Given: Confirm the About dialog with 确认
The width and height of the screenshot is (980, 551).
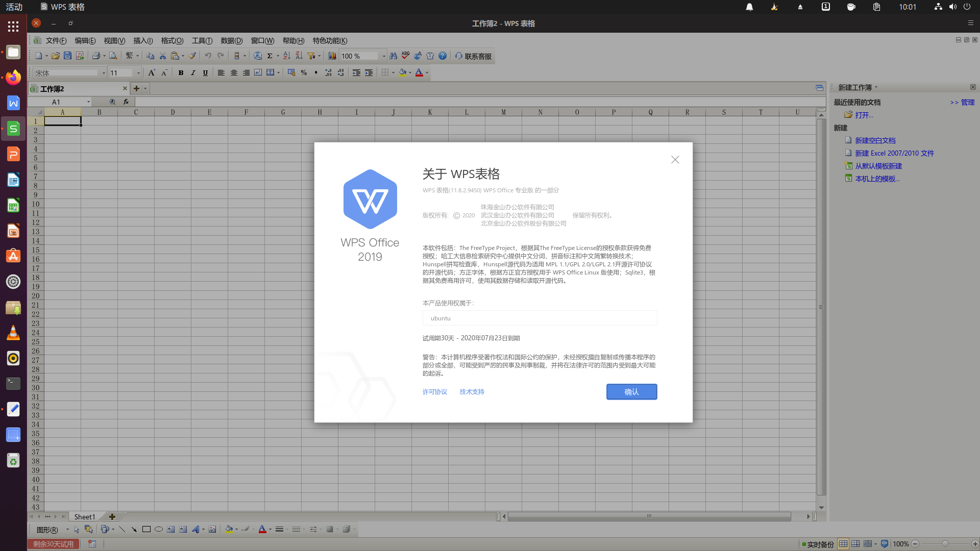Looking at the screenshot, I should [x=631, y=392].
